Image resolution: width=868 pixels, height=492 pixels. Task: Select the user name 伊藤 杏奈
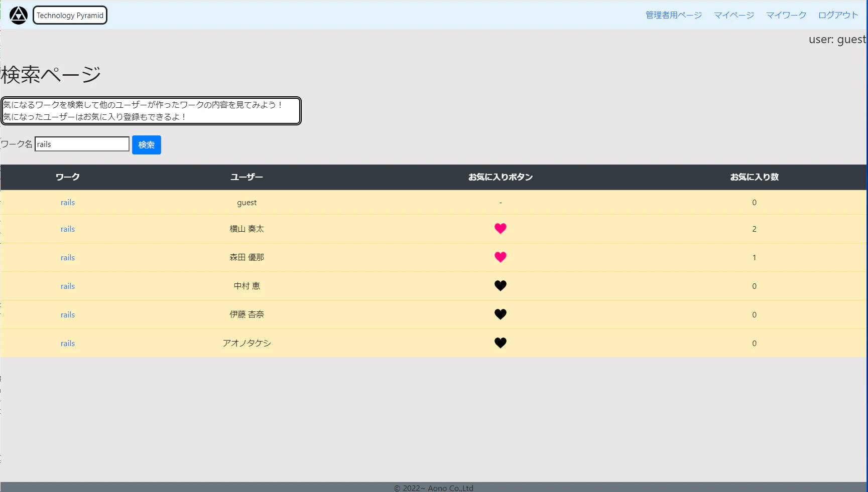[x=246, y=314]
